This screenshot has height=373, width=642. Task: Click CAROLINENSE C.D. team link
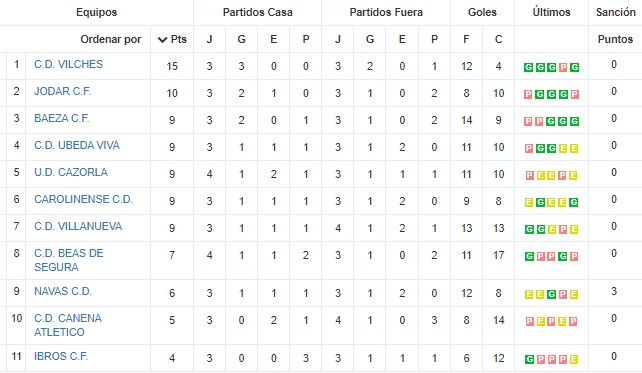[x=84, y=199]
